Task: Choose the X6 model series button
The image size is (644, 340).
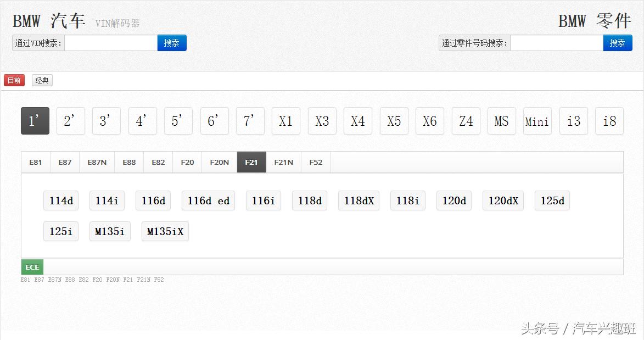Action: point(429,121)
